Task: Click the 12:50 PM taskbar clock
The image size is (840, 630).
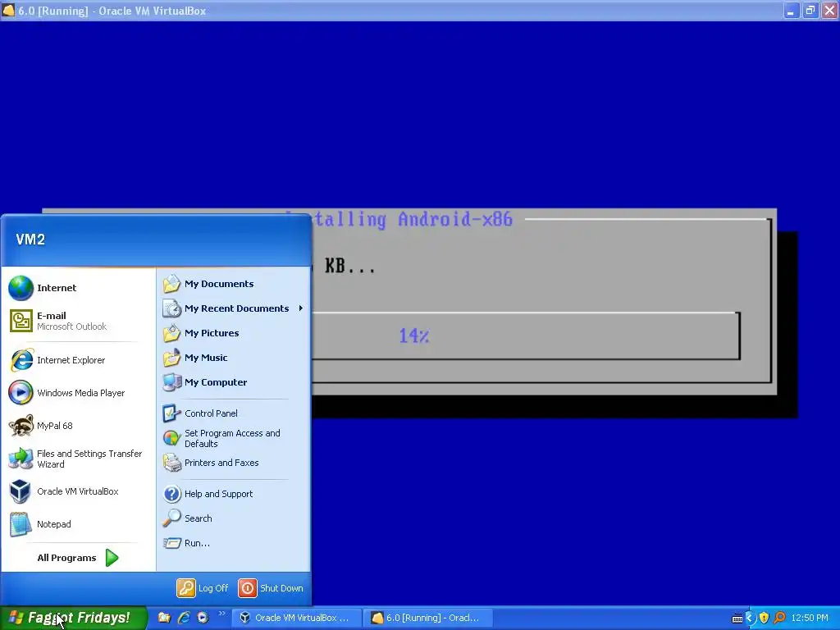Action: click(x=810, y=619)
